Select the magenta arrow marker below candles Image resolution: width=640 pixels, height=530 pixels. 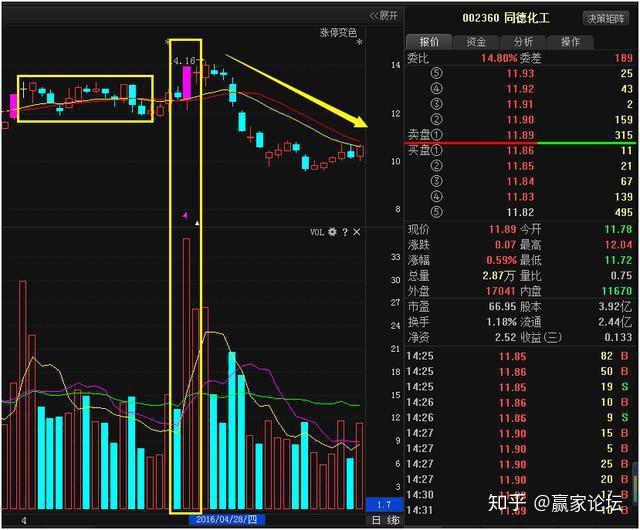pos(185,215)
